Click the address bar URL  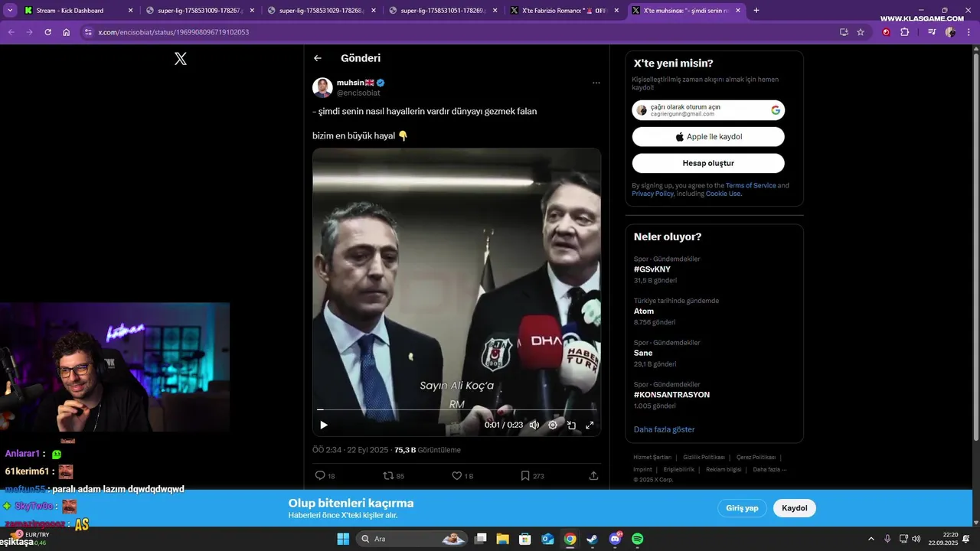pyautogui.click(x=174, y=32)
